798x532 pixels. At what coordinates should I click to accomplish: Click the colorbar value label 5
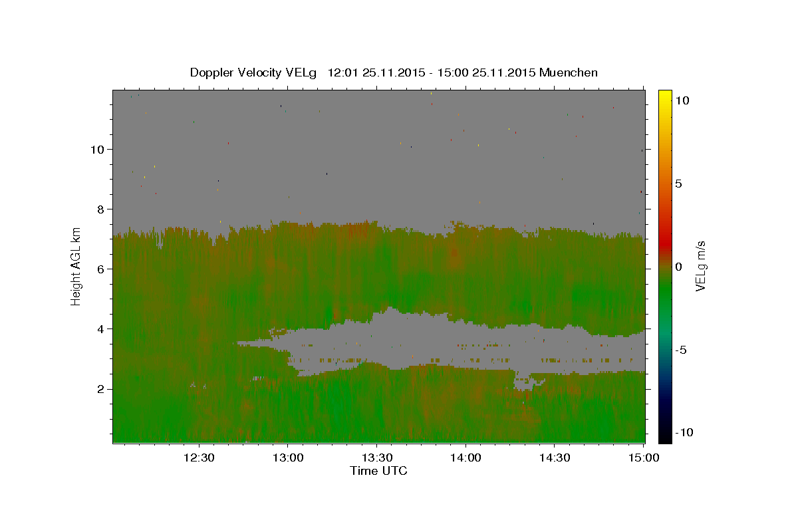coord(678,184)
